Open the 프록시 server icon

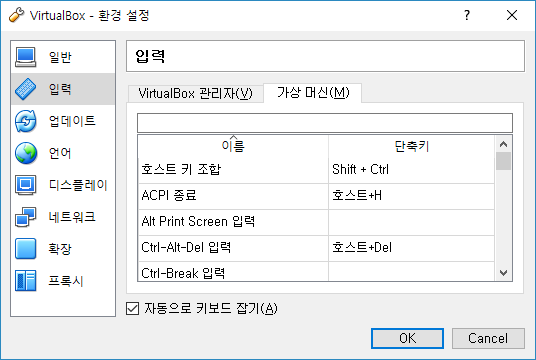coord(26,281)
